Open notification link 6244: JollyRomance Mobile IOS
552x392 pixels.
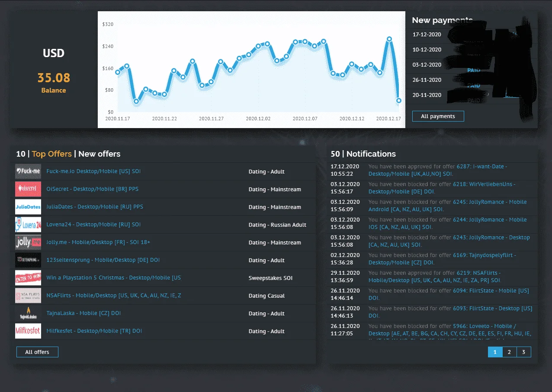[448, 223]
